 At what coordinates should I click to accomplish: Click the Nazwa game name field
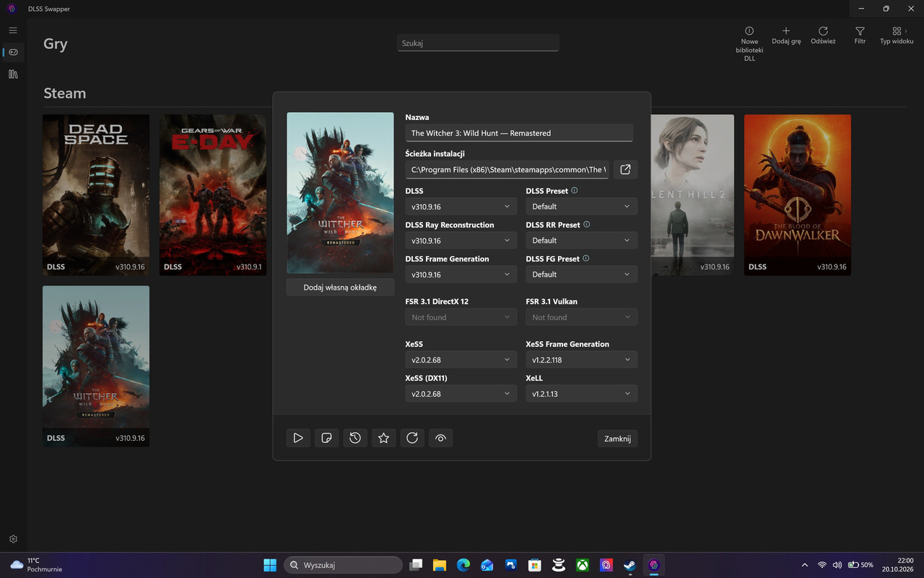(519, 133)
